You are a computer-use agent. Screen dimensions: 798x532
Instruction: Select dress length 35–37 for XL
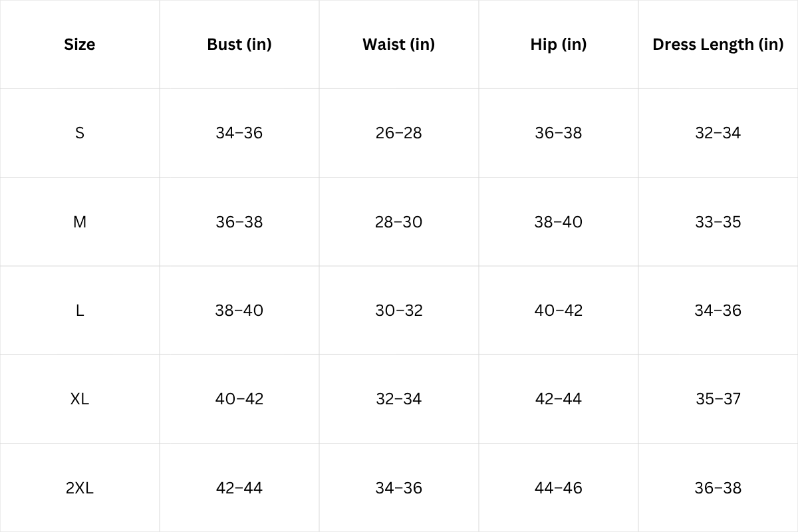[x=718, y=399]
